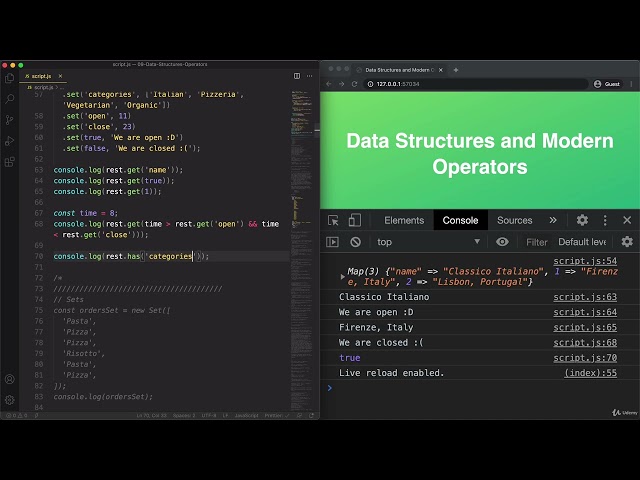Switch to the Sources tab

(514, 220)
